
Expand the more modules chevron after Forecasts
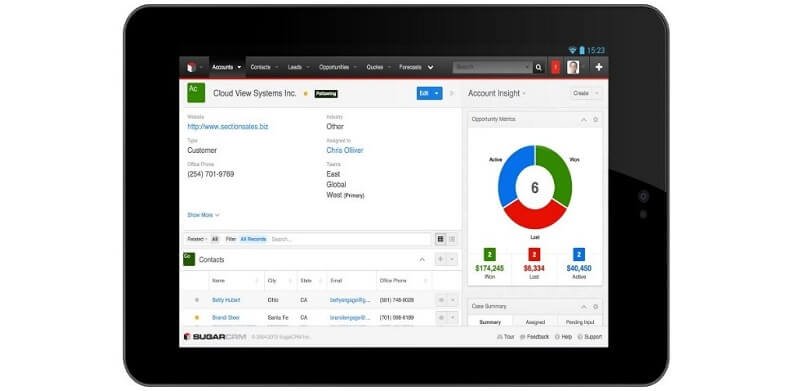(x=430, y=67)
